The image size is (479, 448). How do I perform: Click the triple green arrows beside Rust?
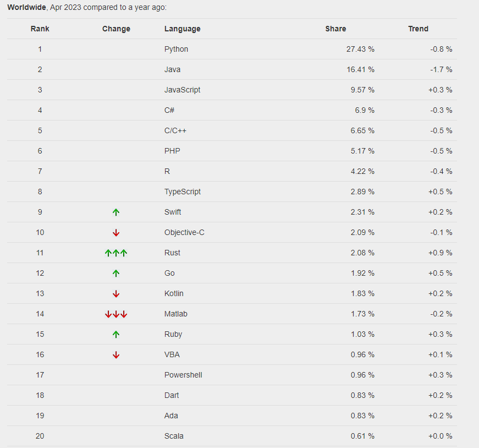(116, 253)
